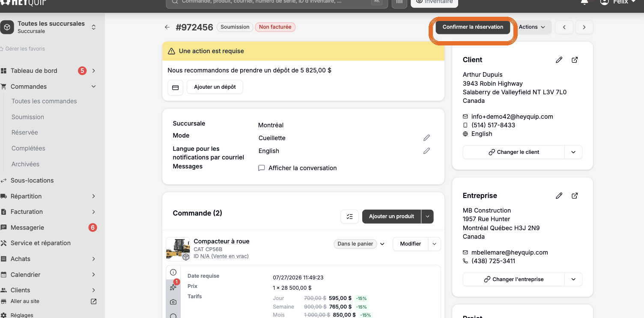Go to next order with right chevron
Screen dimensions: 644x318
[584, 27]
